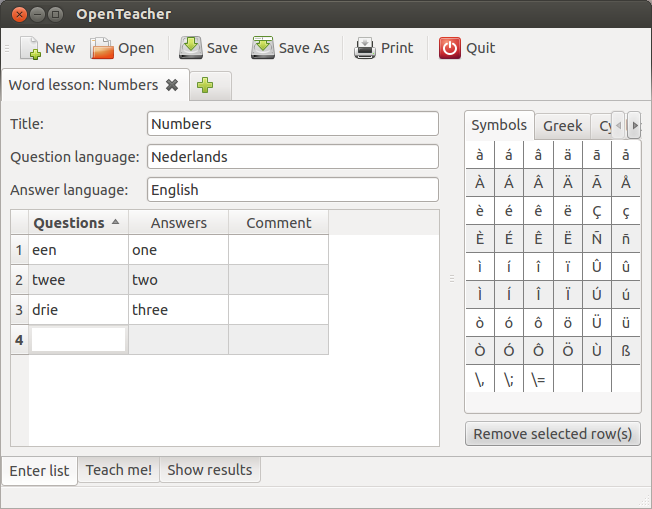Select the cell containing 'two'
Viewport: 652px width, 509px height.
[178, 280]
